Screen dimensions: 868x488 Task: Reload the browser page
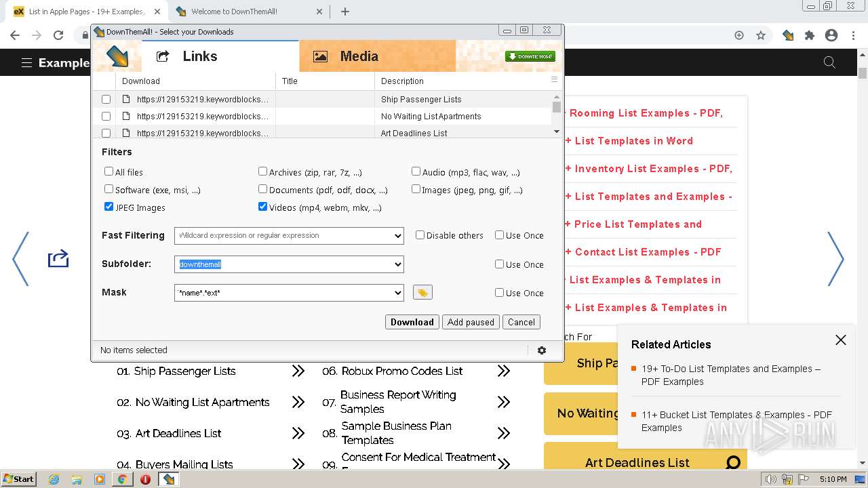(x=58, y=35)
